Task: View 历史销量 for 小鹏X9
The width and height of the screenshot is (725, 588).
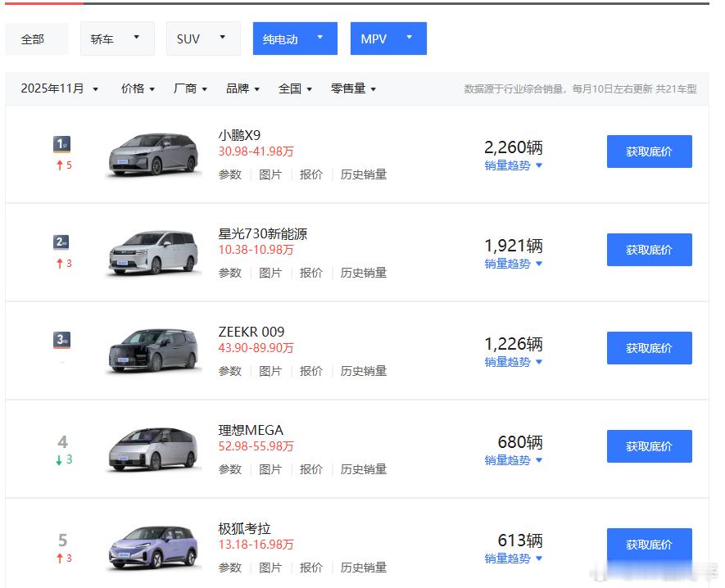Action: 364,174
